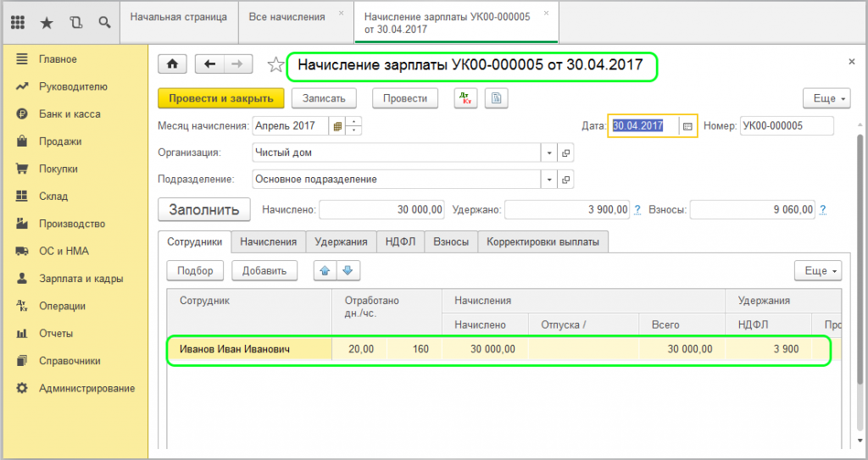Open the sections grid menu icon
The height and width of the screenshot is (460, 868).
tap(17, 22)
